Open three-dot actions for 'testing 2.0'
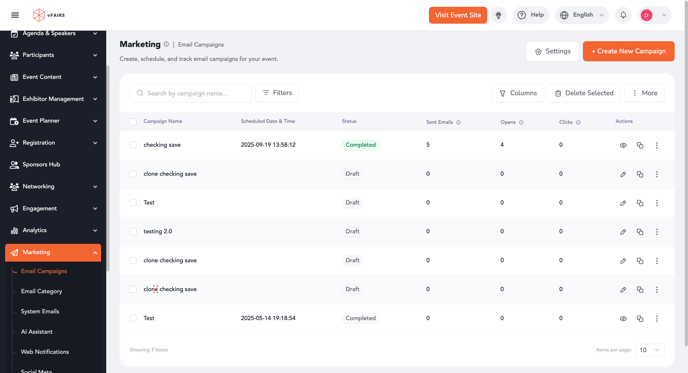This screenshot has width=688, height=373. tap(657, 232)
